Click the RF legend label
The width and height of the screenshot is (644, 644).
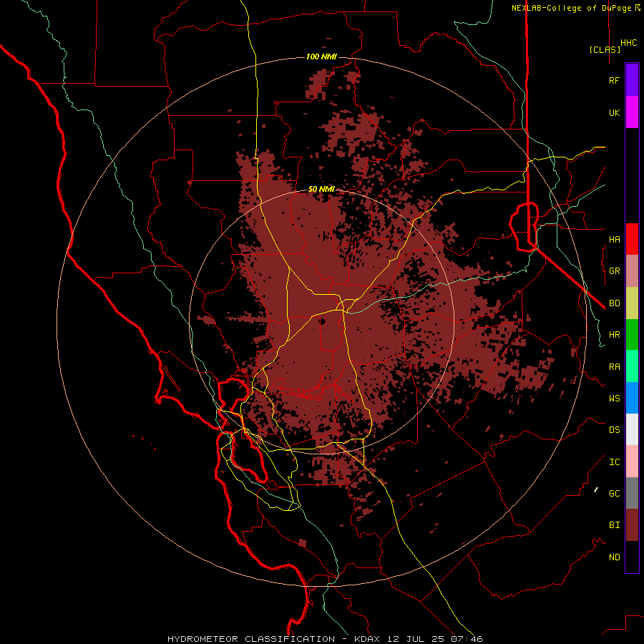coord(614,80)
